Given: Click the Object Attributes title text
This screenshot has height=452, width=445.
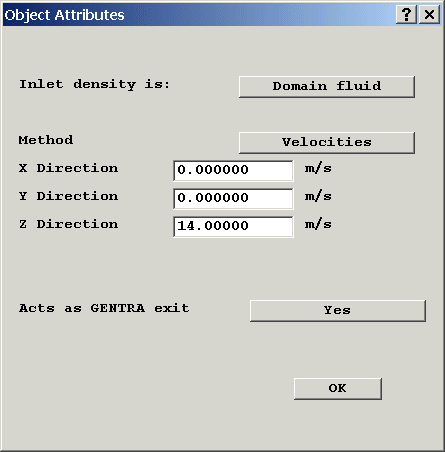Looking at the screenshot, I should (64, 15).
